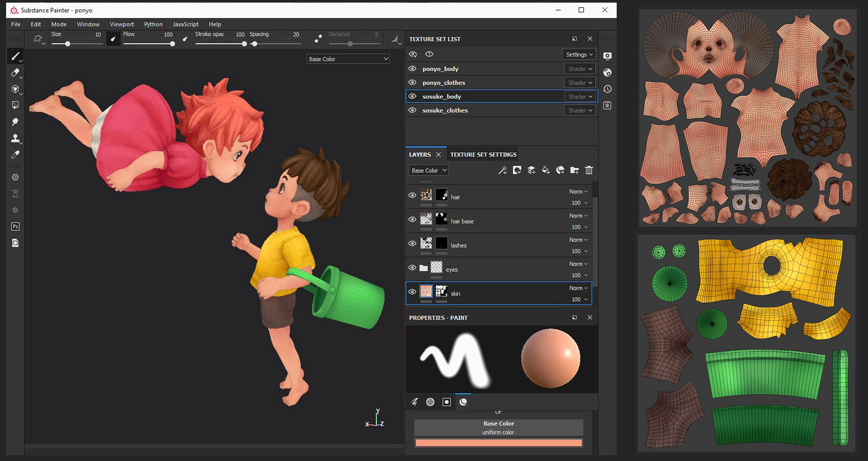
Task: Open the viewport Base Color channel dropdown
Action: point(348,59)
